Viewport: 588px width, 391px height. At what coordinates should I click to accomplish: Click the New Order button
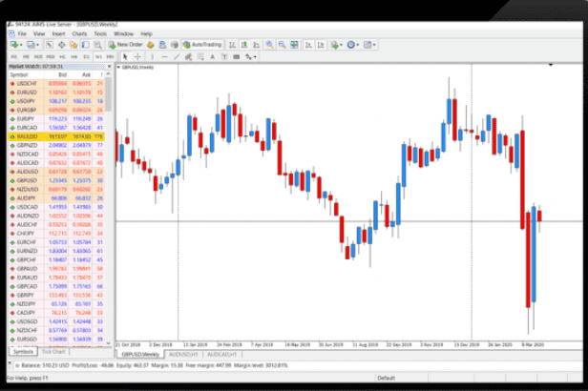coord(126,45)
